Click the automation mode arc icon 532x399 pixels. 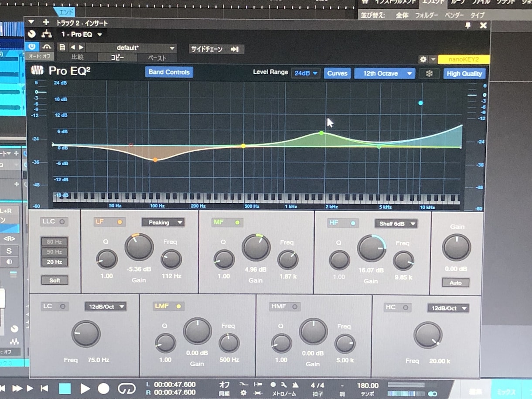pos(47,47)
